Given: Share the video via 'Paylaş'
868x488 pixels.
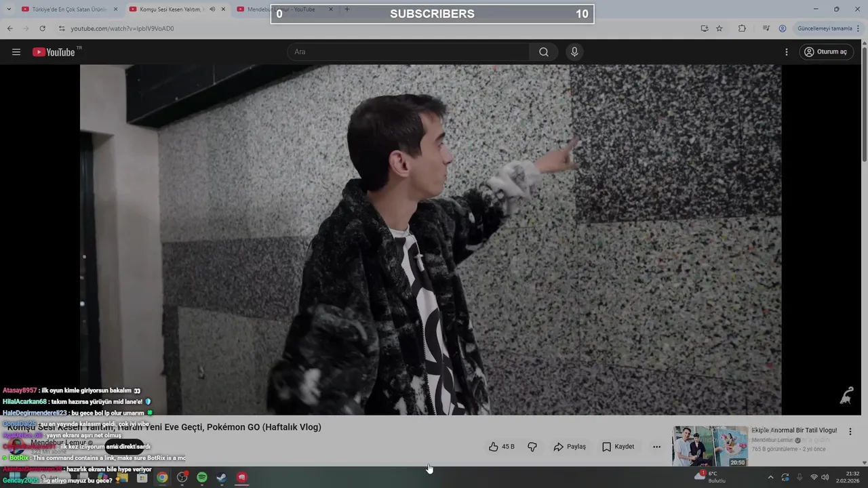Looking at the screenshot, I should pos(570,447).
